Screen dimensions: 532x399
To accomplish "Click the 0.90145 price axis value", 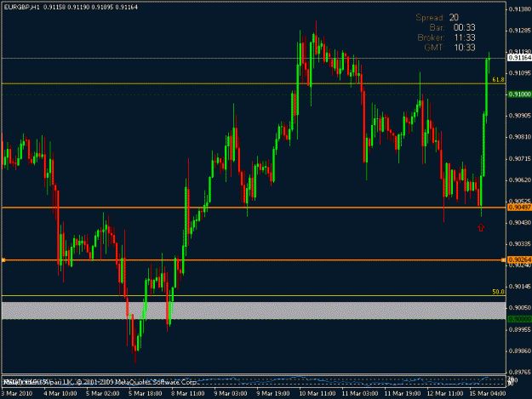I will click(520, 287).
